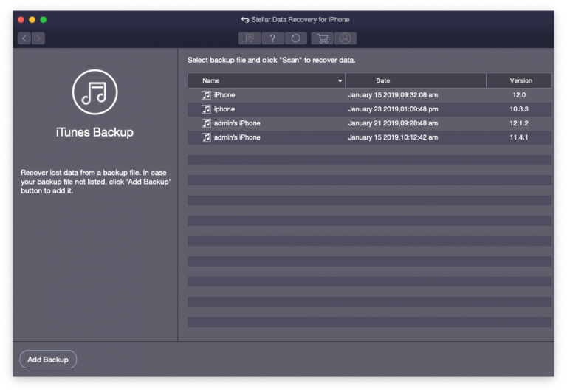
Task: Click the iTunes Backup heading text
Action: [x=94, y=133]
